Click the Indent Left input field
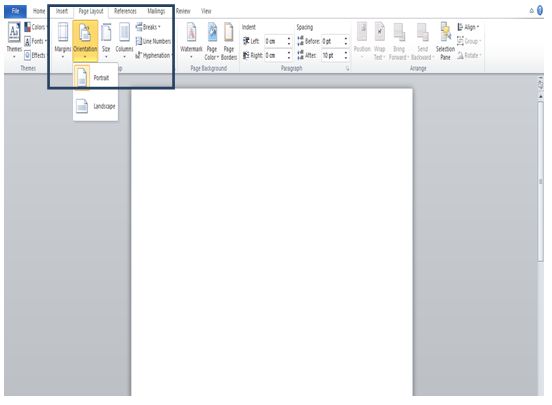The height and width of the screenshot is (405, 552). [x=275, y=41]
